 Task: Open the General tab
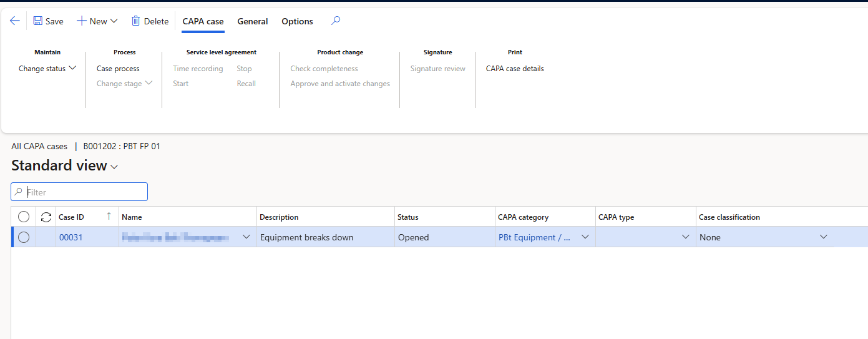[x=253, y=21]
